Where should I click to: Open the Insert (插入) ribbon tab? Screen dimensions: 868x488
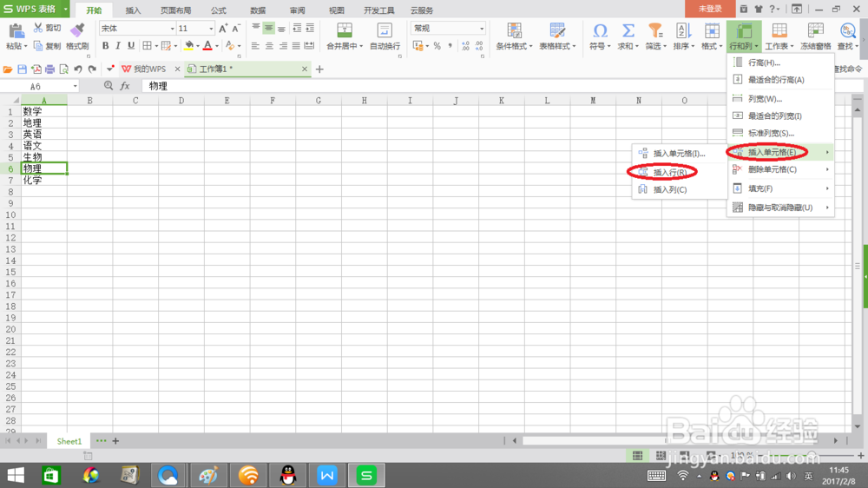coord(133,10)
